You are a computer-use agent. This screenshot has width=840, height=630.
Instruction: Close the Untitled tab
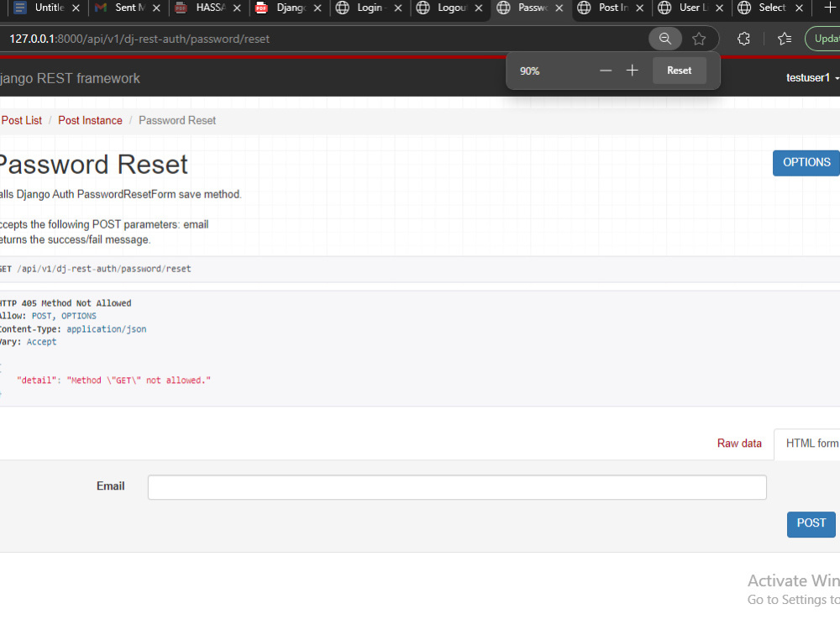(76, 8)
